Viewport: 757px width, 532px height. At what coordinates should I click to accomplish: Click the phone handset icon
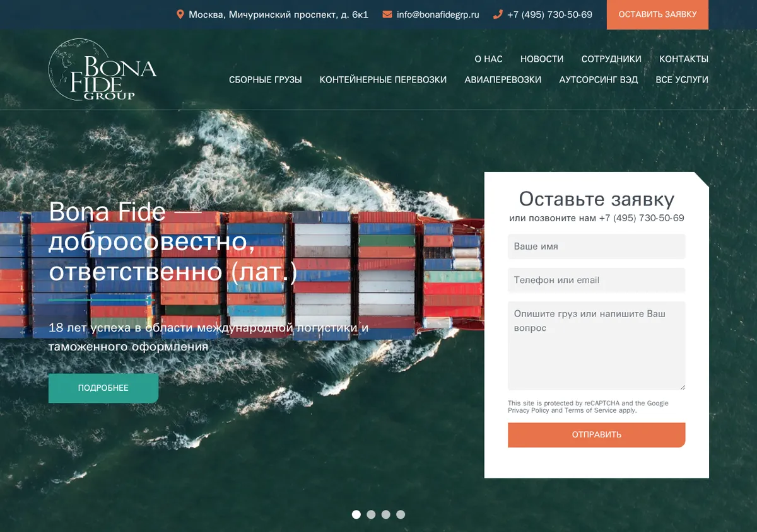498,14
